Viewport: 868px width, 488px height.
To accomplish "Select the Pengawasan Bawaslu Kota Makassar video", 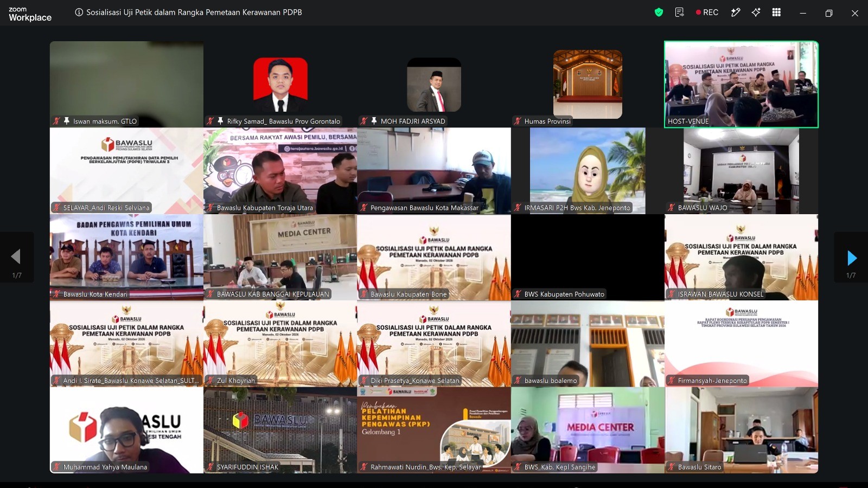I will pyautogui.click(x=434, y=171).
